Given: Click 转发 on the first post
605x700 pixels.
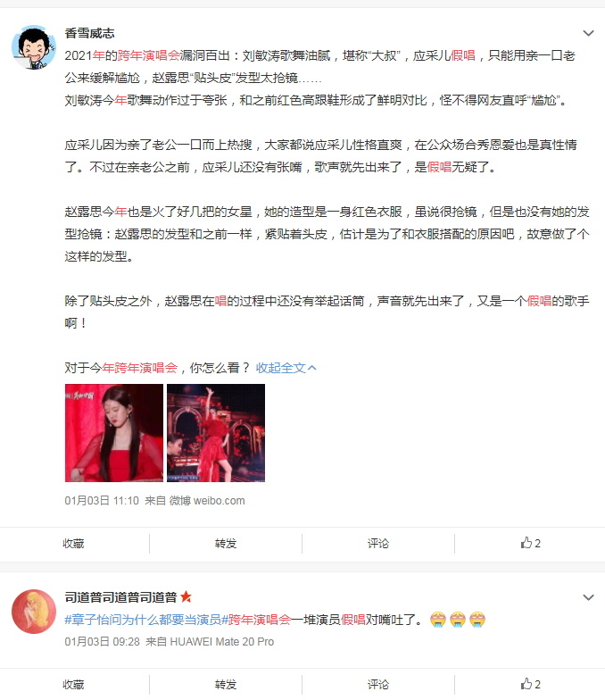Looking at the screenshot, I should (x=225, y=543).
